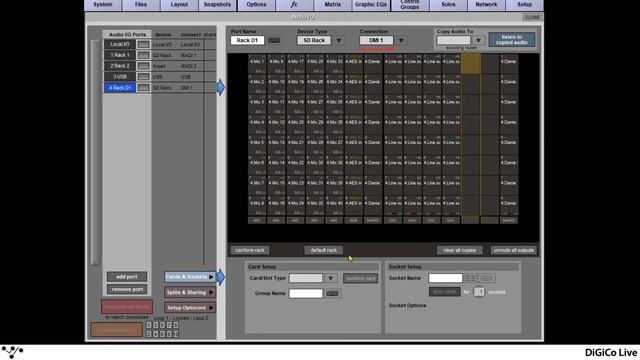Select the Local IO port
The image size is (640, 360).
120,44
